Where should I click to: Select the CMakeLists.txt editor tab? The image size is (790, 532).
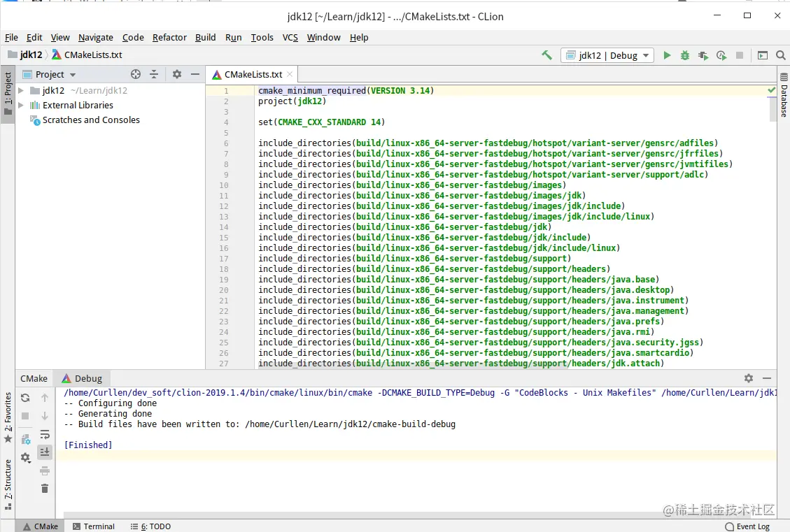pyautogui.click(x=251, y=75)
